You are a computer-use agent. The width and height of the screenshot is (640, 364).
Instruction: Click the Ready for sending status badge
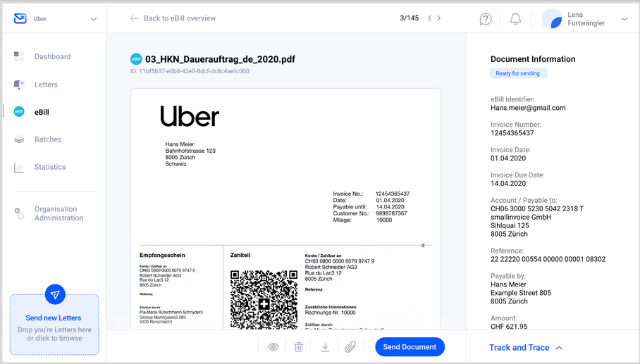coord(518,73)
